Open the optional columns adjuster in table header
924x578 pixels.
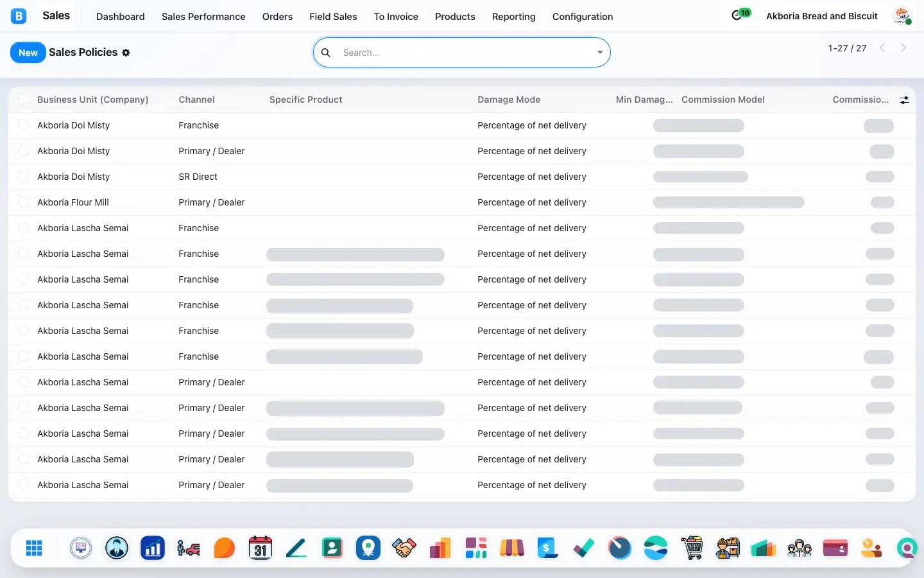904,100
